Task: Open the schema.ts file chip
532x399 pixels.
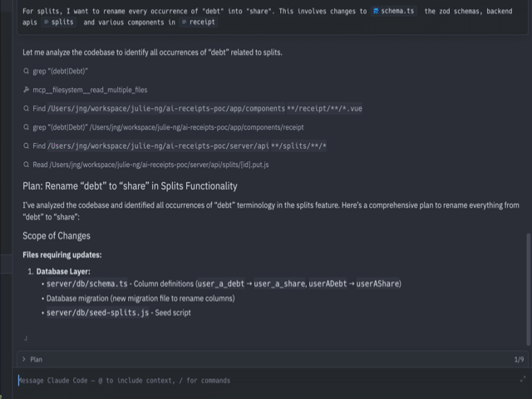Action: coord(393,11)
